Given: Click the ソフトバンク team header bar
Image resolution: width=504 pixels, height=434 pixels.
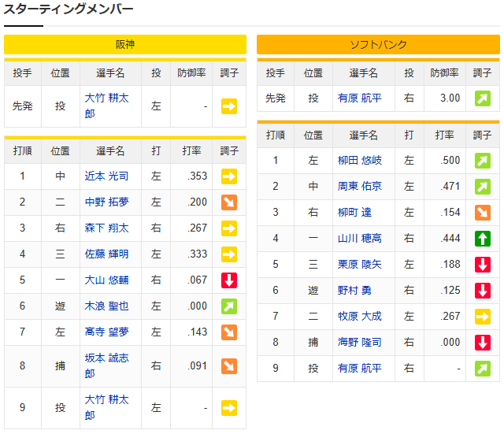Looking at the screenshot, I should 378,44.
